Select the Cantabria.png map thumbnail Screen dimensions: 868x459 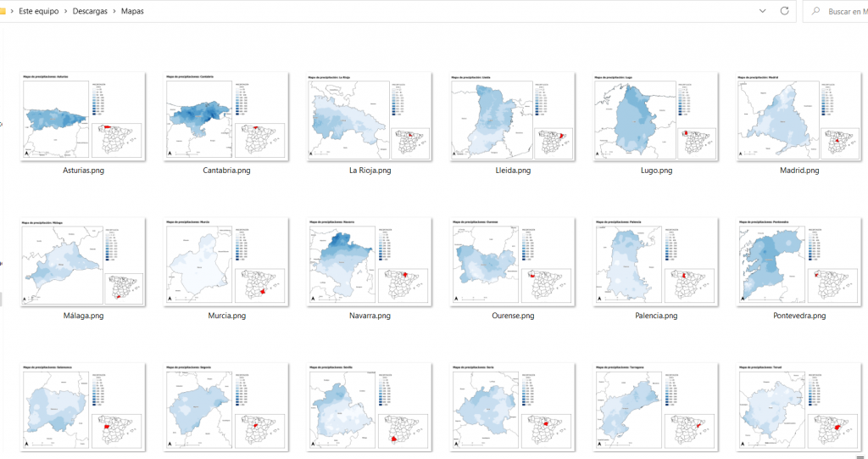(226, 116)
